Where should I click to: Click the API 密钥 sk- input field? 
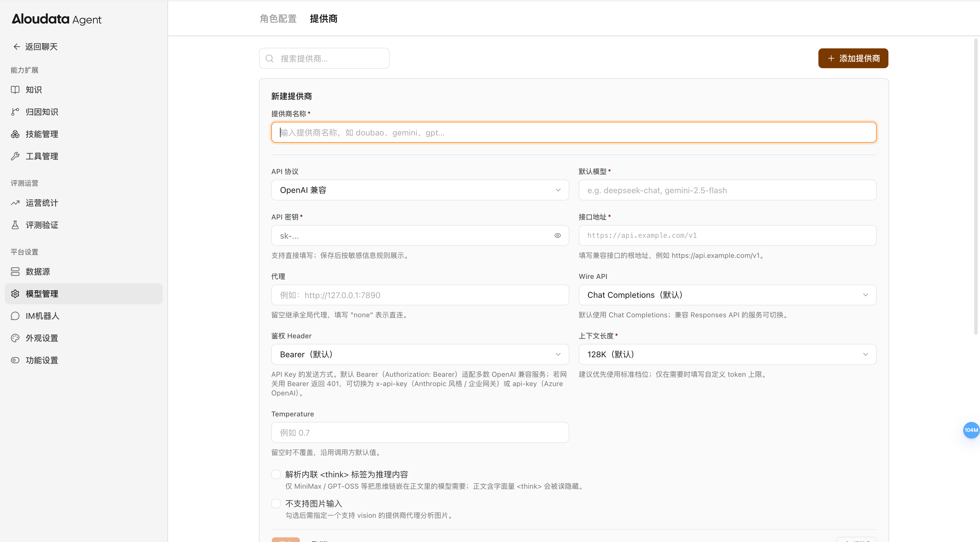click(x=420, y=235)
